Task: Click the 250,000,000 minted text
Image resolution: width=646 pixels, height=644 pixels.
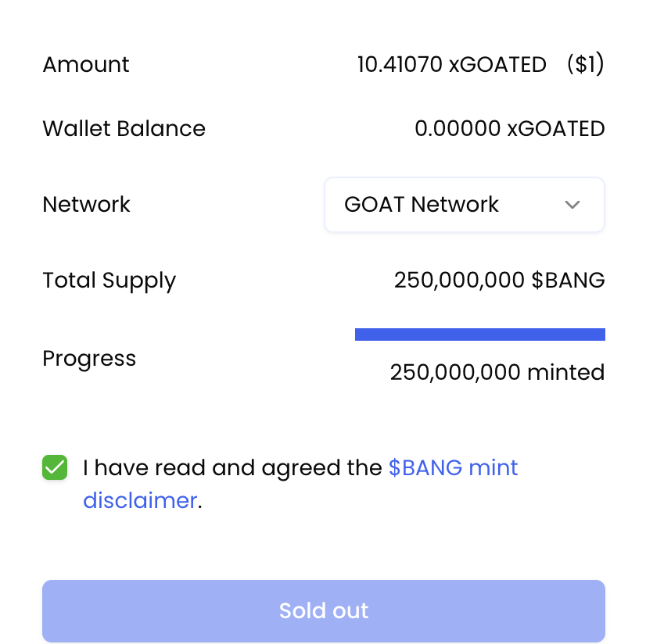Action: [x=497, y=372]
